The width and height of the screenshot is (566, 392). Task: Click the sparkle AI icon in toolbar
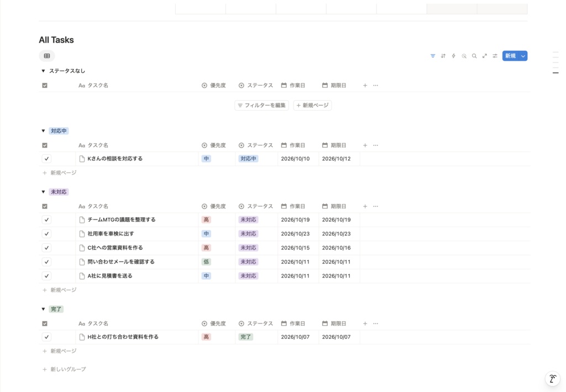pyautogui.click(x=464, y=56)
